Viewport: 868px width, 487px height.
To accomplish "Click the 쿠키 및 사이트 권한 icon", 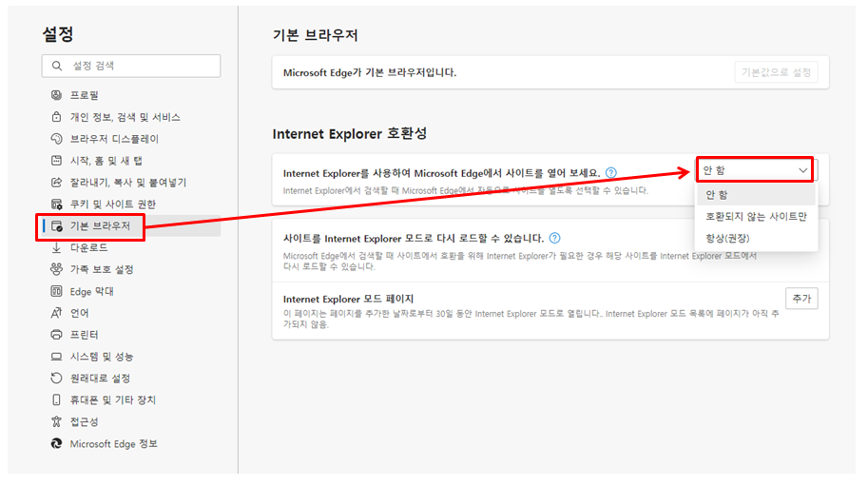I will click(x=56, y=204).
